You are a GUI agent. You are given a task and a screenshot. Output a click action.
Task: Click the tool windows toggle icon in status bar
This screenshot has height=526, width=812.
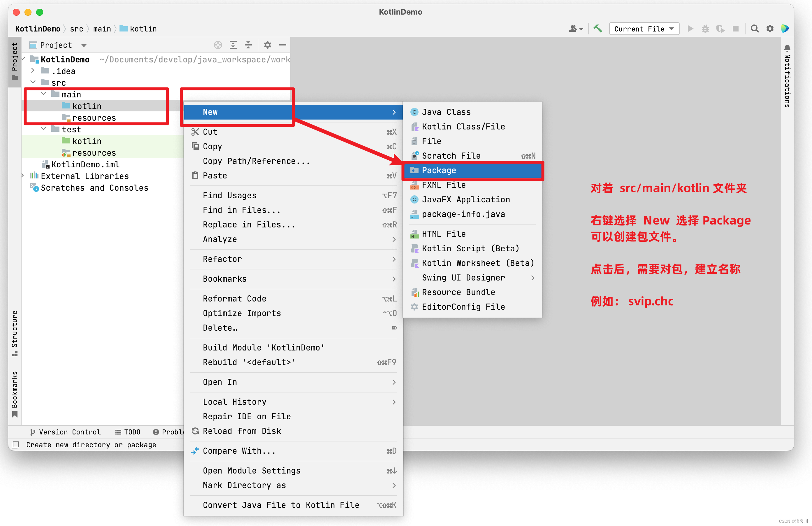(15, 445)
